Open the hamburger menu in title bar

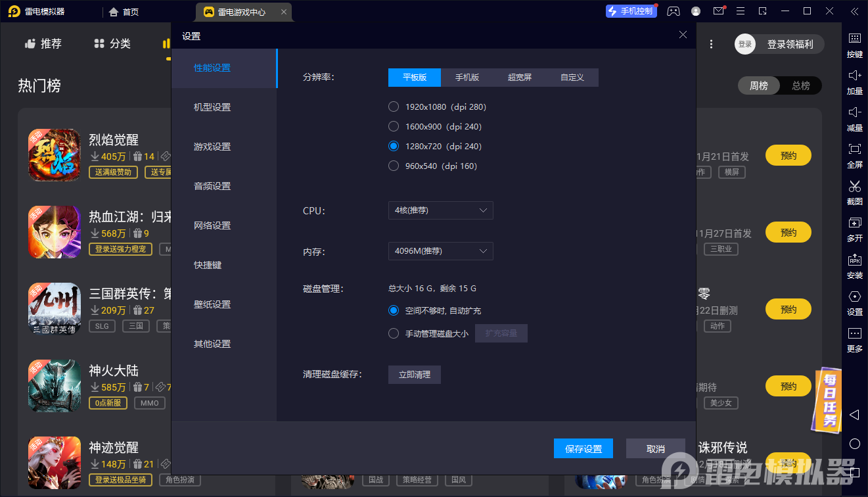(740, 11)
